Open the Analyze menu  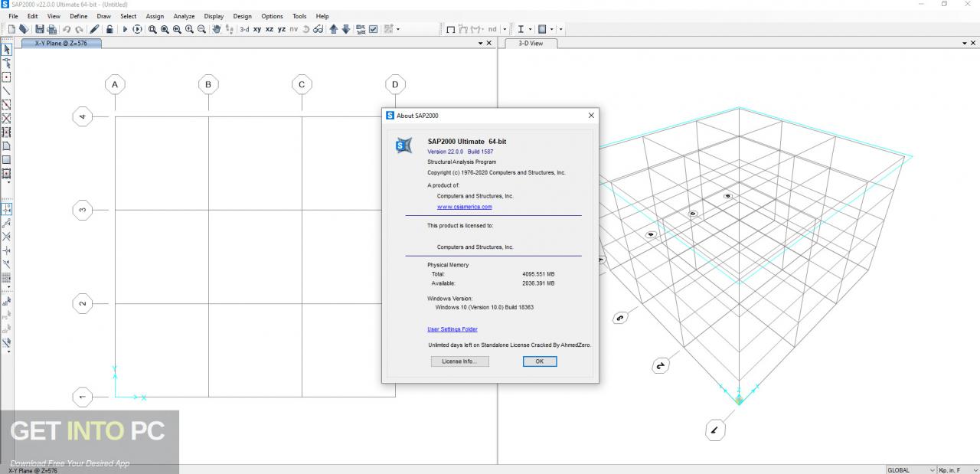tap(184, 16)
